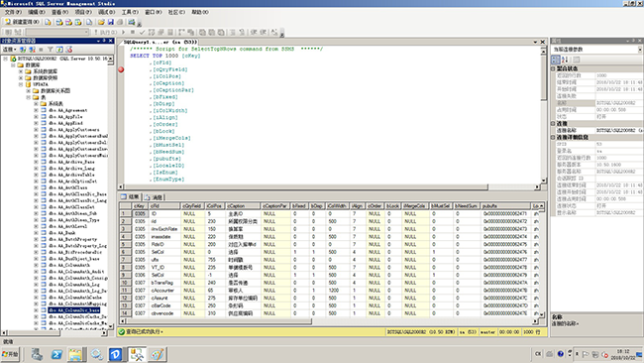Image resolution: width=644 pixels, height=363 pixels.
Task: Collapse the Connection (连接) properties group
Action: [x=553, y=123]
